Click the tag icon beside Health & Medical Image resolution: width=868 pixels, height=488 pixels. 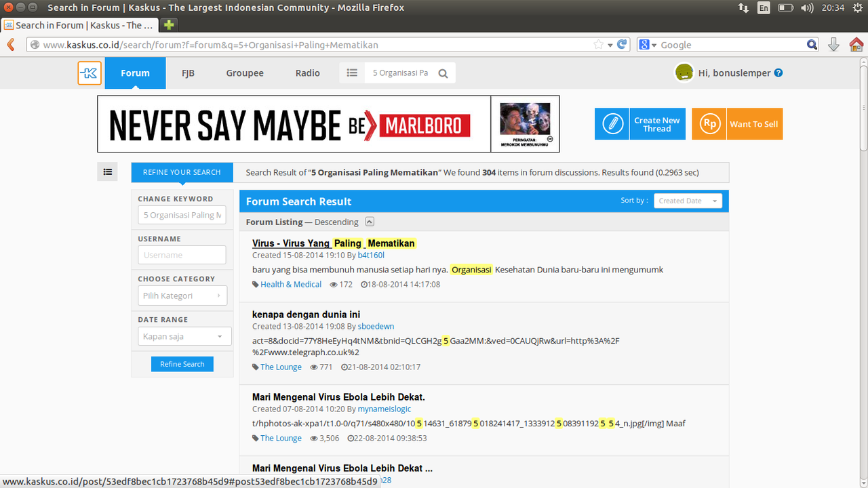pos(256,285)
